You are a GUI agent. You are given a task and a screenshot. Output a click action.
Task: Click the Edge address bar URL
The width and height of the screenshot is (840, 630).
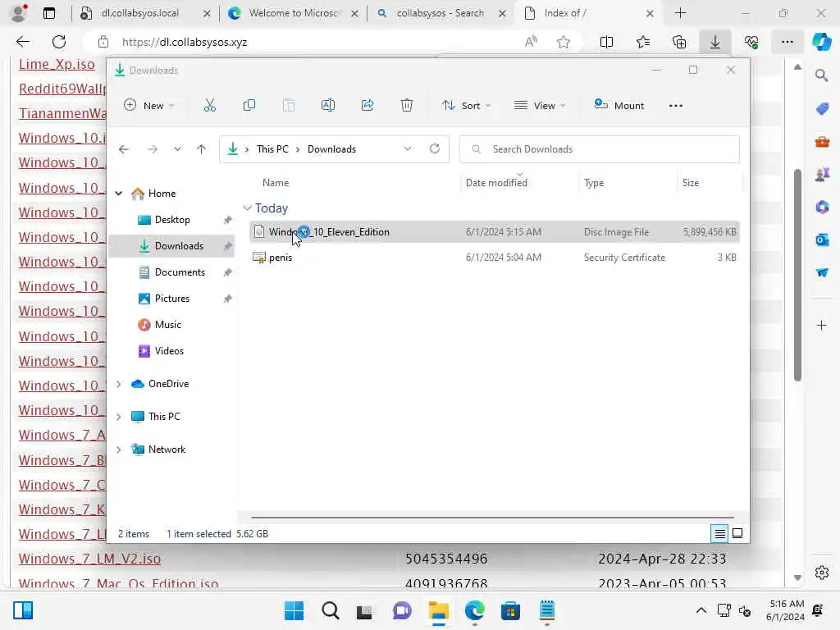(x=185, y=42)
